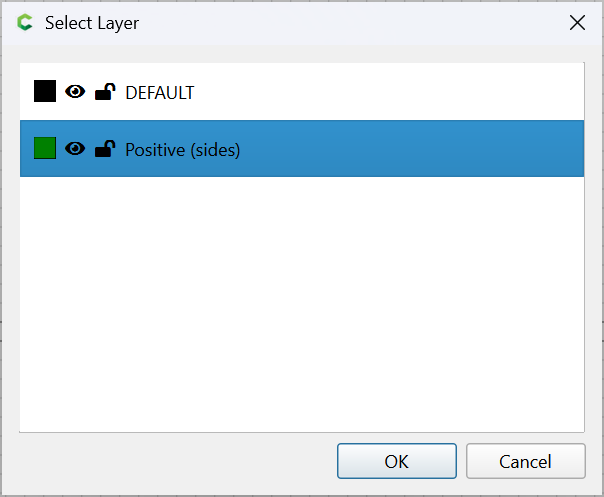Click padlock icon on Positive (sides) layer
Viewport: 604px width, 497px height.
[x=105, y=149]
